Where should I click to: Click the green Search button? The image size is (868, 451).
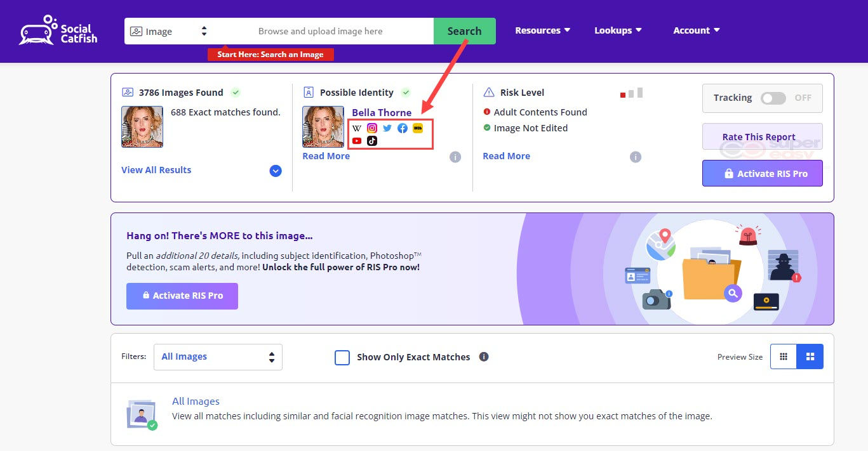coord(465,31)
